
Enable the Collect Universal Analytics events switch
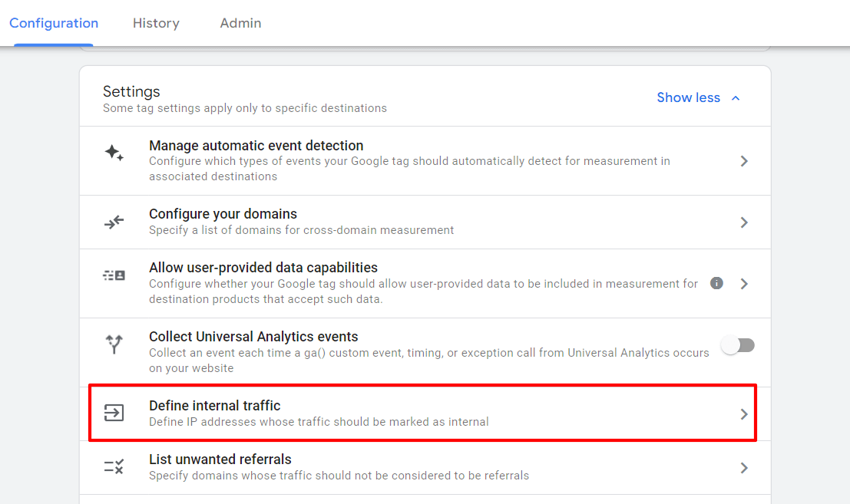(737, 345)
